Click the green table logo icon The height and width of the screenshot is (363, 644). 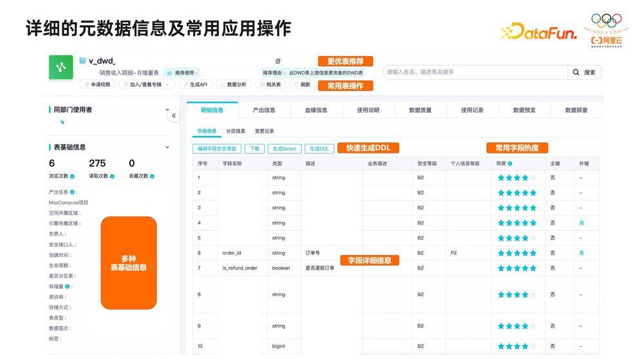61,67
